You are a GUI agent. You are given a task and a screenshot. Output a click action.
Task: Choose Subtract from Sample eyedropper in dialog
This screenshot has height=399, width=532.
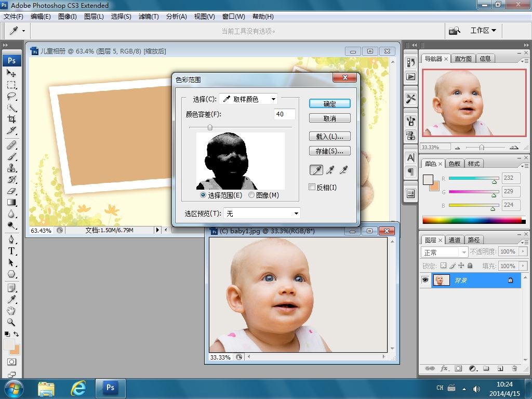point(343,170)
